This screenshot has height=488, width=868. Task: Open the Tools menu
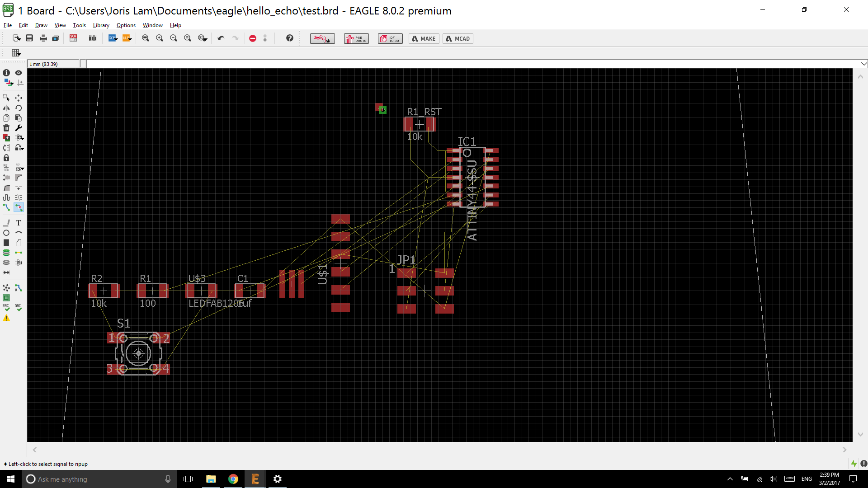tap(79, 25)
